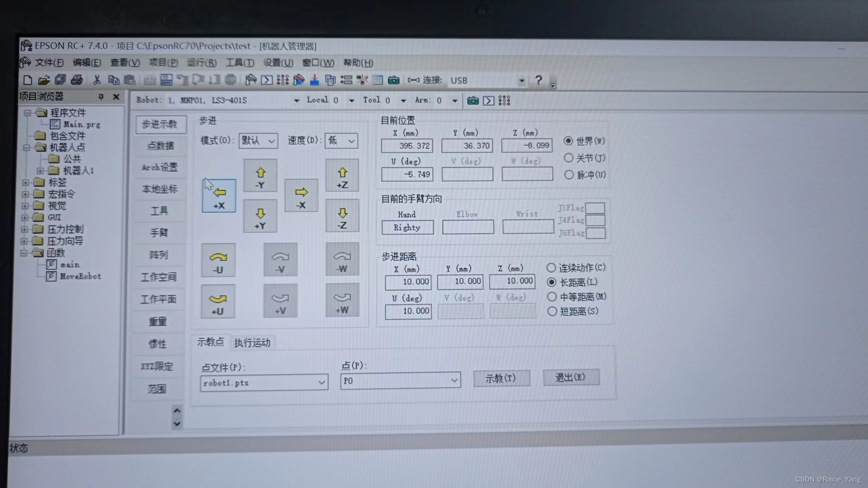
Task: Click the 示教(T) teach button
Action: [501, 378]
